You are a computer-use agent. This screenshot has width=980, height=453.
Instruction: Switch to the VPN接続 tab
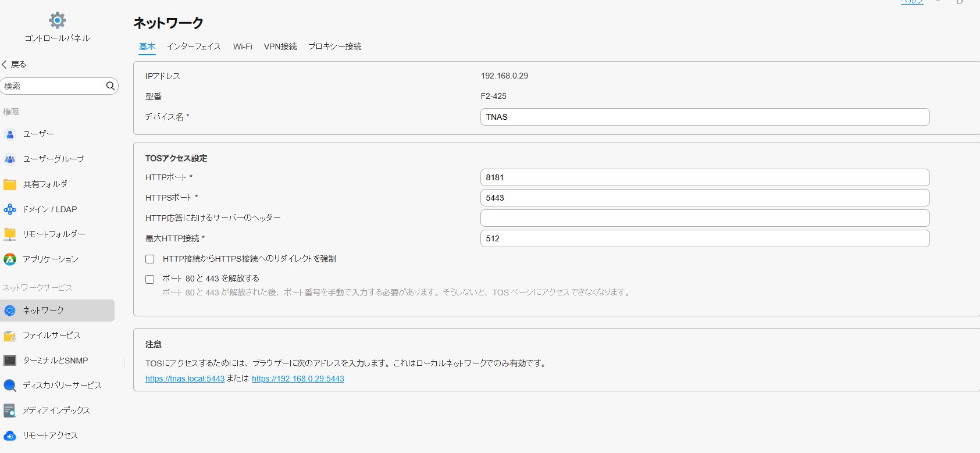(x=280, y=47)
